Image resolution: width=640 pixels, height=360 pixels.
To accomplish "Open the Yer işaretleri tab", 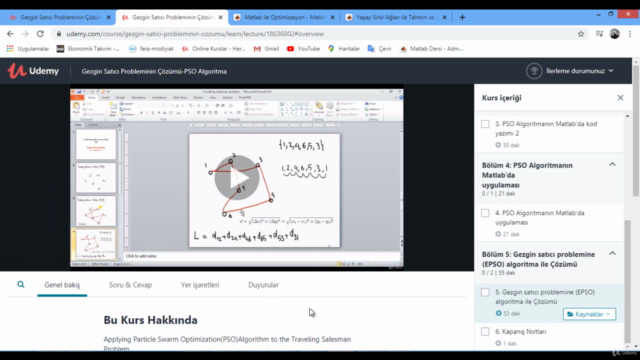I will pos(200,285).
